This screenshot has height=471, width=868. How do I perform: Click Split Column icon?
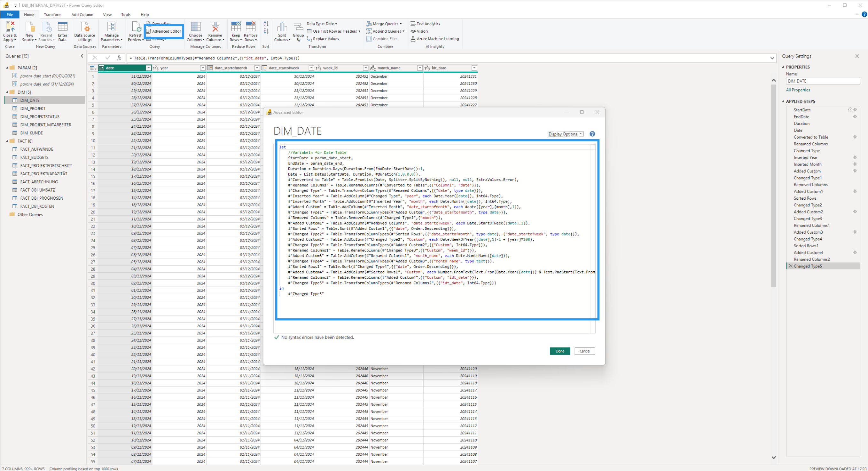pyautogui.click(x=282, y=27)
